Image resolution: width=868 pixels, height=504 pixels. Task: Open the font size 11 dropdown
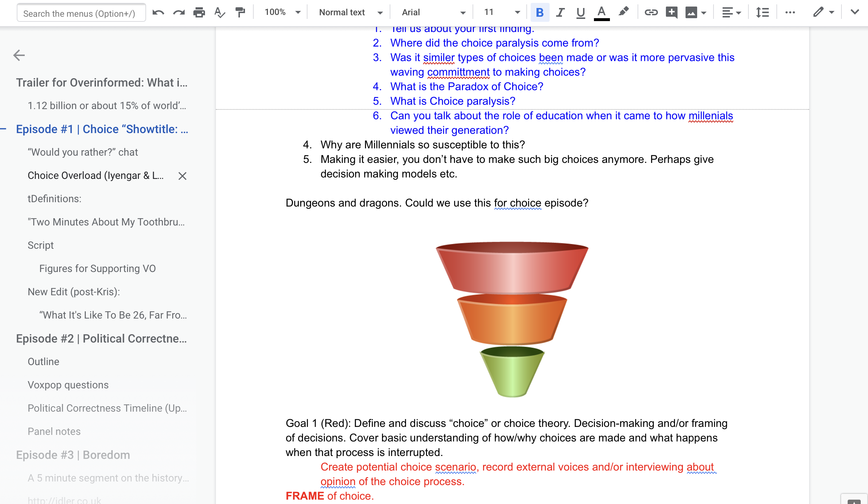(502, 12)
